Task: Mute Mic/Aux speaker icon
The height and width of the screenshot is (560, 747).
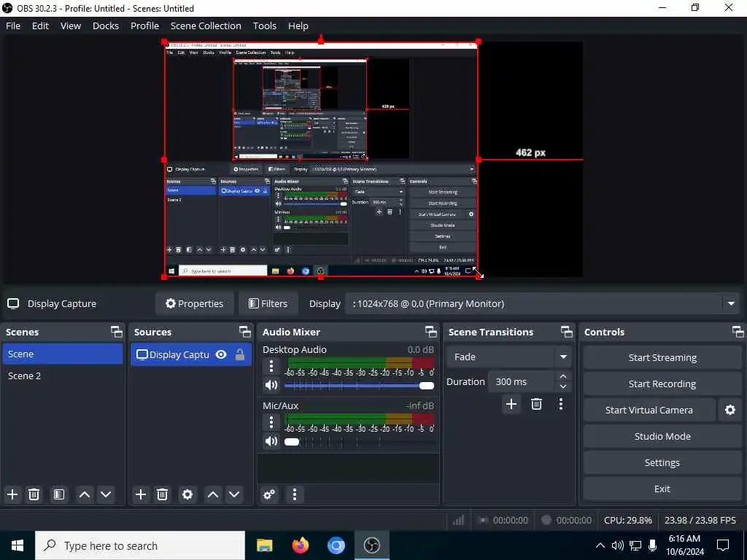Action: (271, 441)
